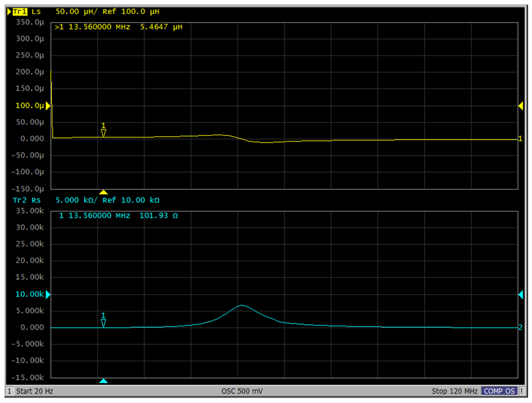Click Start 20 Hz in status bar
The image size is (532, 403).
(x=34, y=391)
